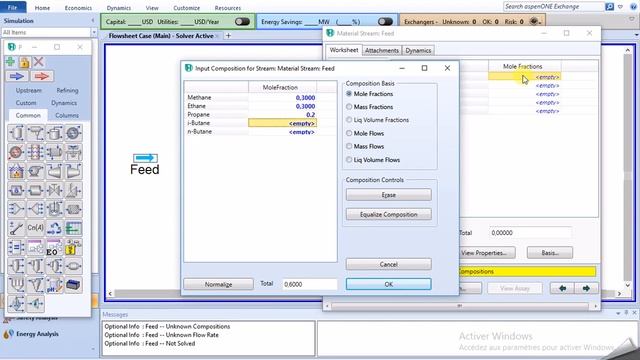Collapse the Simulation navigation panel
The image size is (640, 360).
point(93,20)
